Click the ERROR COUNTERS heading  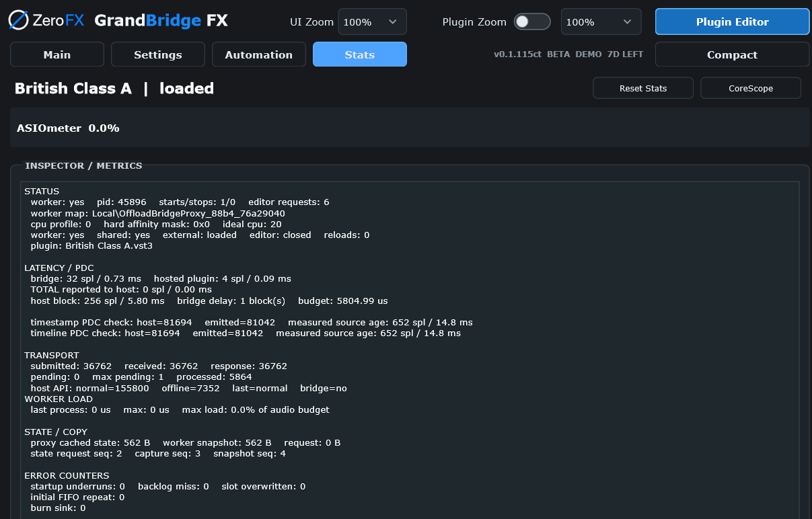coord(67,475)
